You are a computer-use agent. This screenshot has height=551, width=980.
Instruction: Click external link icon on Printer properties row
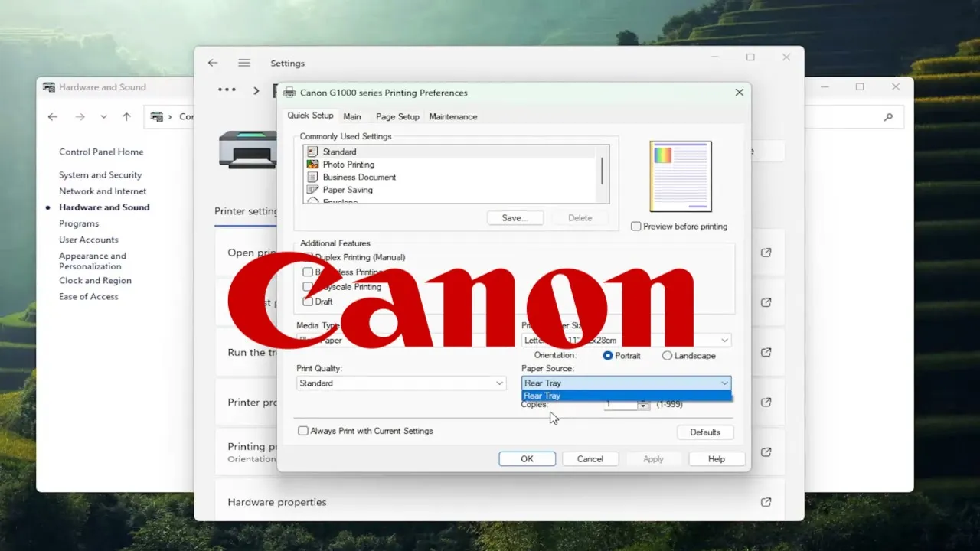pyautogui.click(x=766, y=403)
